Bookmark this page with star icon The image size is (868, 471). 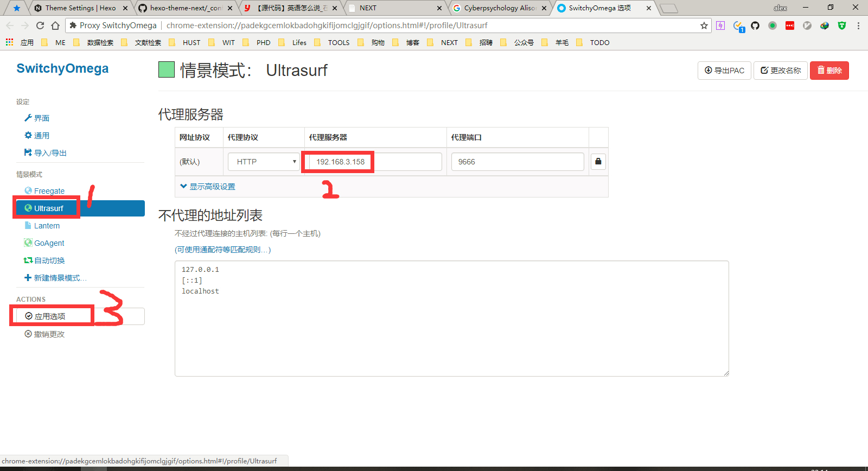point(704,26)
